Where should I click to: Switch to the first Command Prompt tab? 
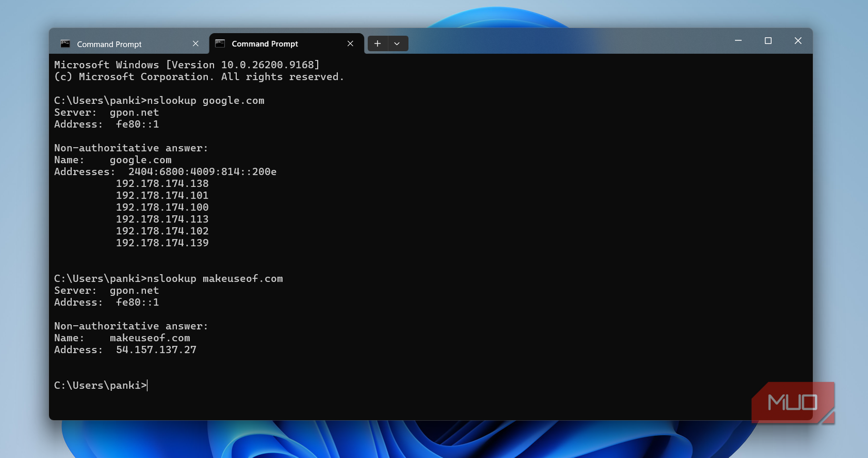tap(129, 44)
